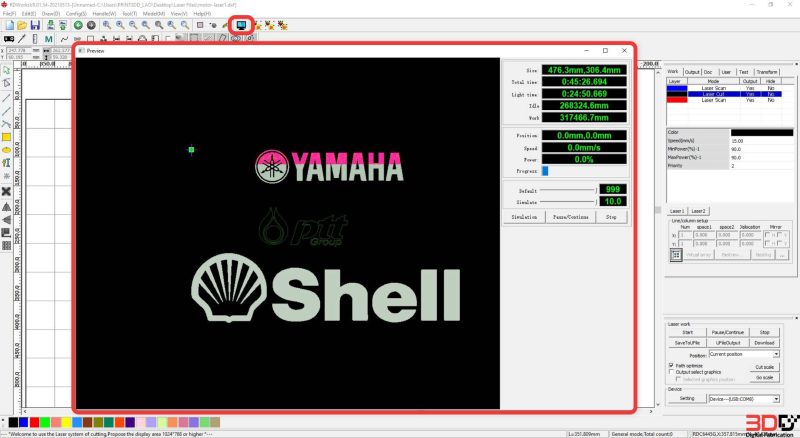Switch to the Test tab
This screenshot has height=438, width=800.
click(743, 72)
